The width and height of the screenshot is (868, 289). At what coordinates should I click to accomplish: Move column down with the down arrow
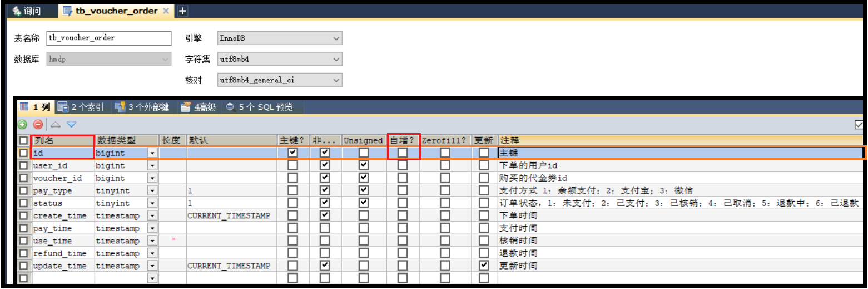tap(71, 125)
